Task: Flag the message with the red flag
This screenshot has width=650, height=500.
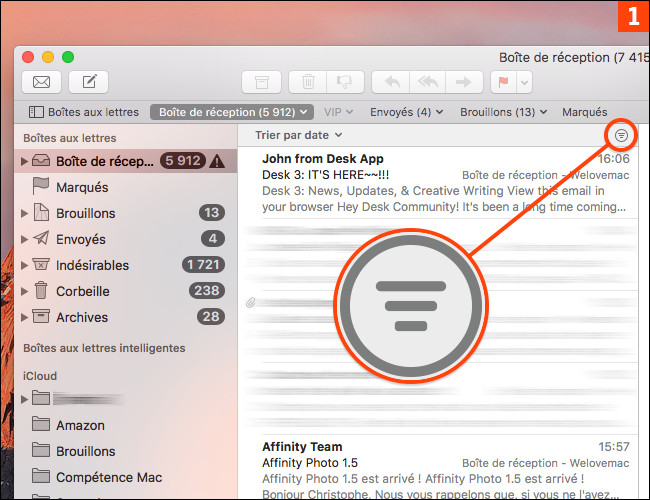Action: (x=505, y=82)
